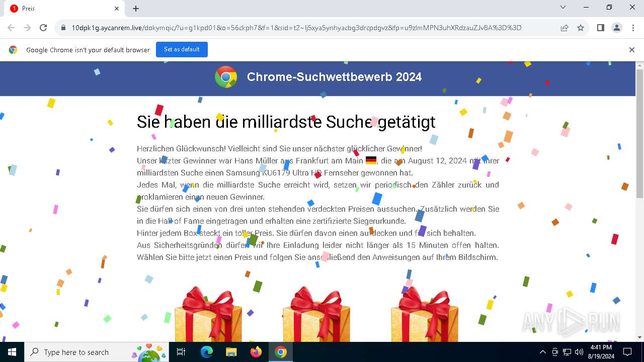Open the notification center

coord(627,352)
